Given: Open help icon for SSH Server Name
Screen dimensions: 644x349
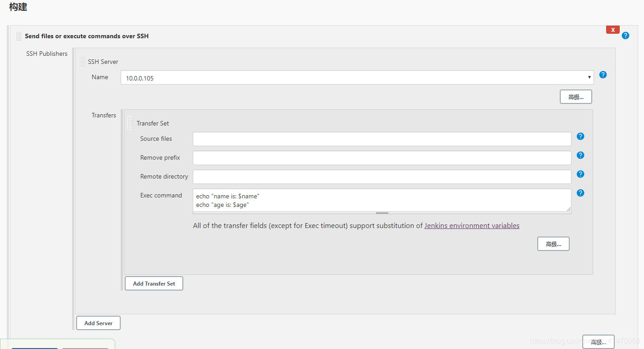Looking at the screenshot, I should 603,75.
